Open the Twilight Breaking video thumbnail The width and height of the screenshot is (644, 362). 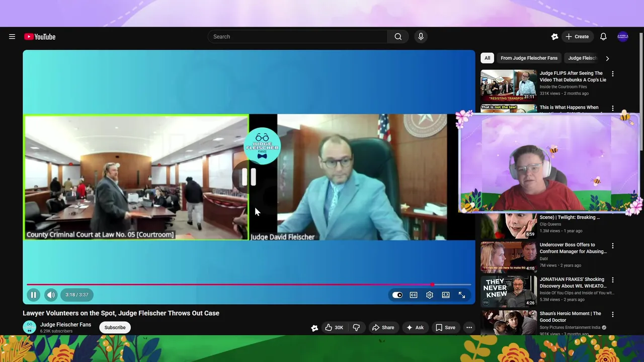(509, 226)
